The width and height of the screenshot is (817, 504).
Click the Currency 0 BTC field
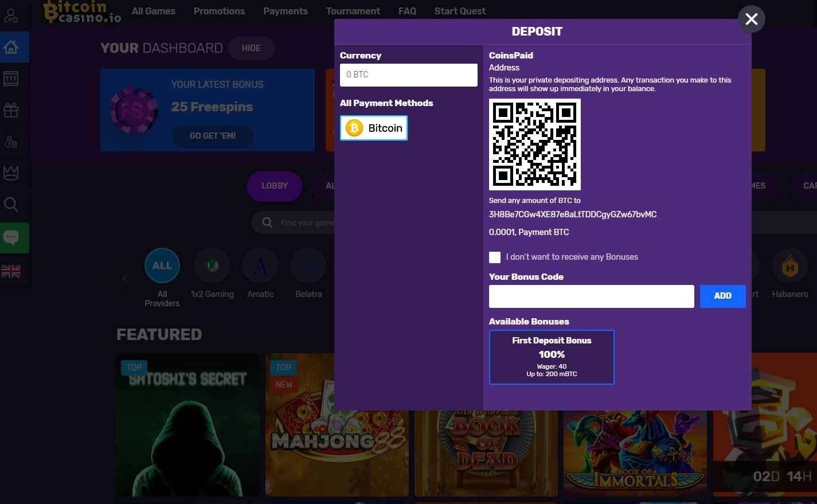point(408,75)
